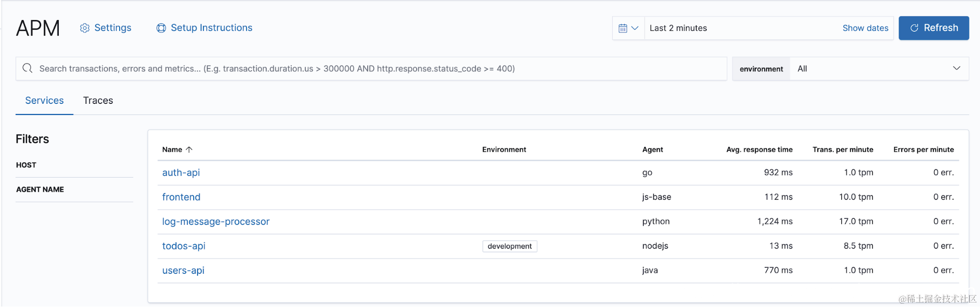Viewport: 980px width, 307px height.
Task: Open the users-api service
Action: tap(183, 270)
